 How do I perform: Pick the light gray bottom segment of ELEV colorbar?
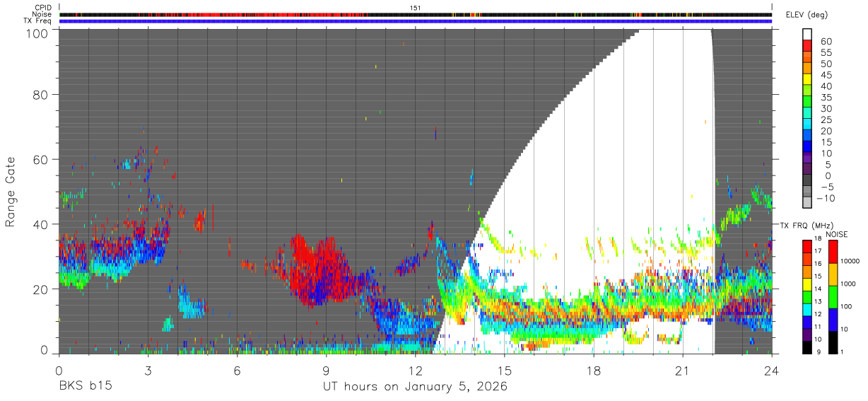807,202
